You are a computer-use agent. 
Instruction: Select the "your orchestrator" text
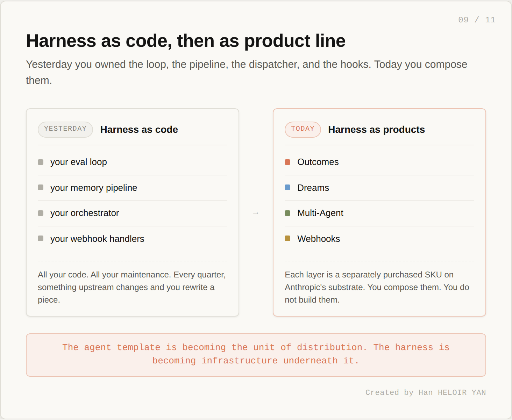coord(85,213)
